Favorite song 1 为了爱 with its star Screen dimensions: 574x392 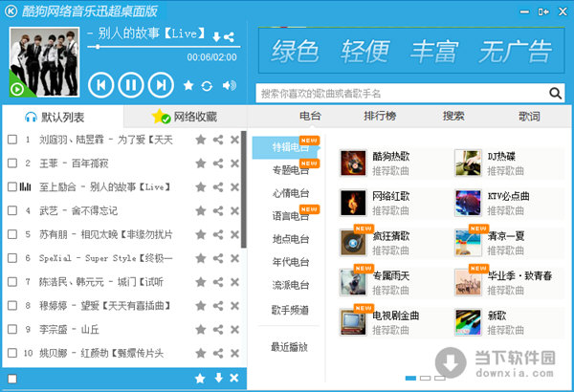click(201, 140)
